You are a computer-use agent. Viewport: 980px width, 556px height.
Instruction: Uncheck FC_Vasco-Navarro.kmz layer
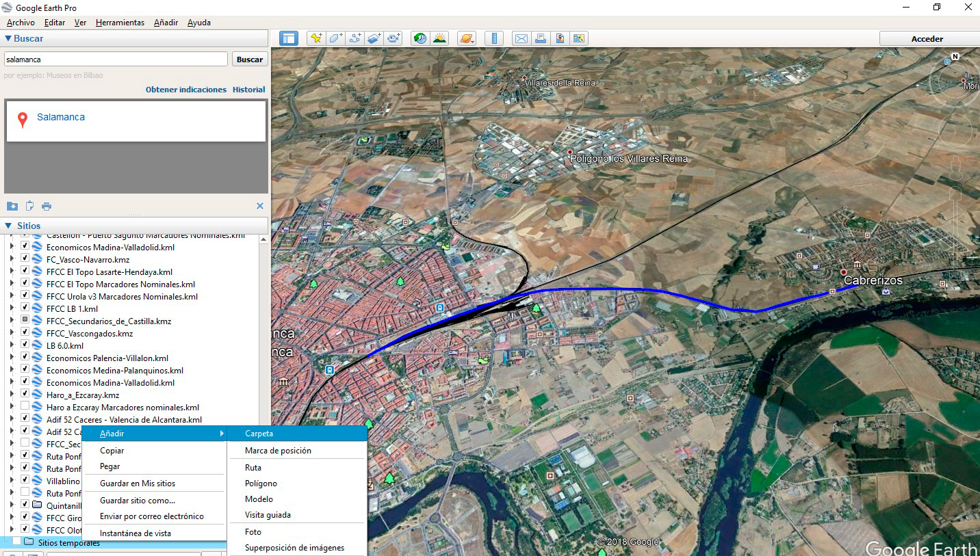coord(25,259)
